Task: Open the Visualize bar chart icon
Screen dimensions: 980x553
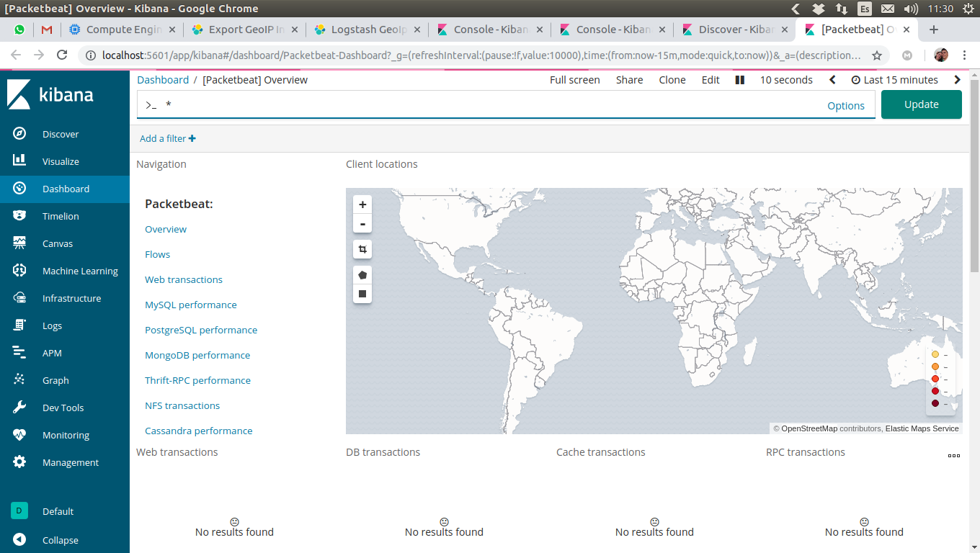Action: pyautogui.click(x=19, y=161)
